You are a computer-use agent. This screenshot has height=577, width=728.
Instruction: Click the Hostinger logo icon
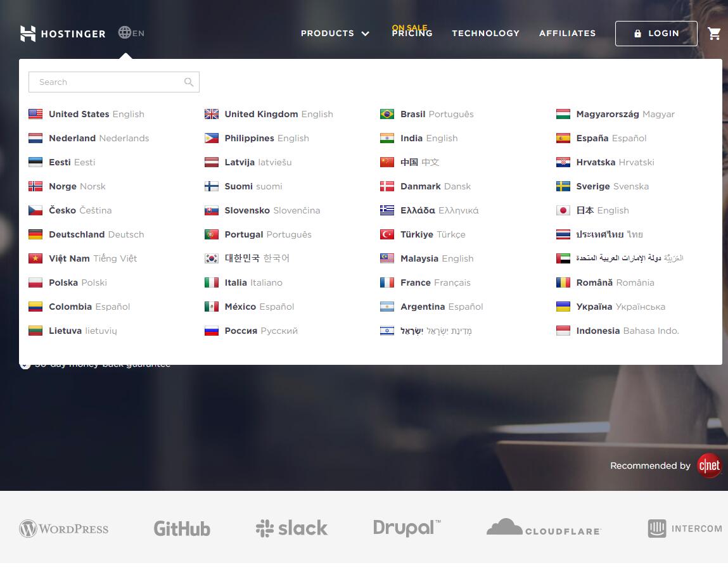pos(28,34)
